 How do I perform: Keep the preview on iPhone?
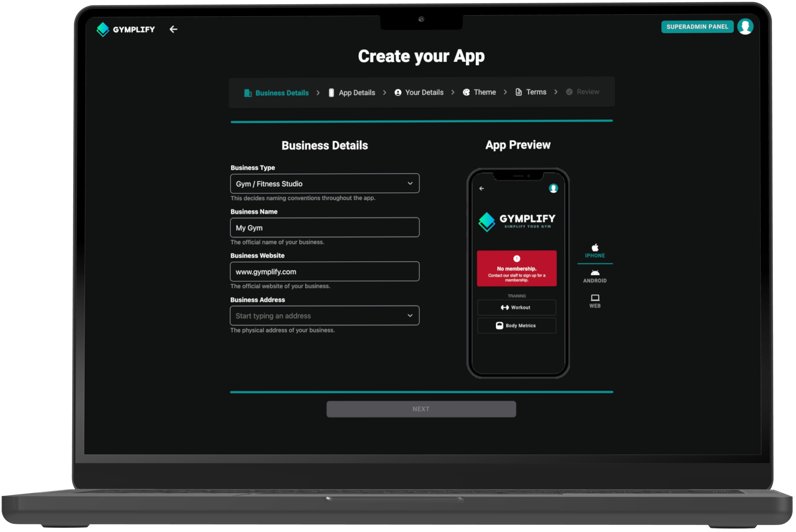(x=595, y=250)
